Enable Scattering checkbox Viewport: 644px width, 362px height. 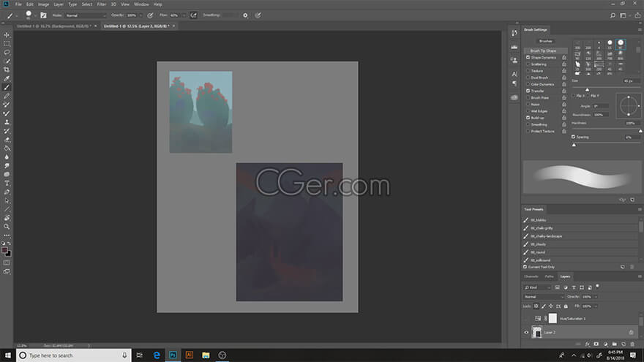[x=528, y=64]
